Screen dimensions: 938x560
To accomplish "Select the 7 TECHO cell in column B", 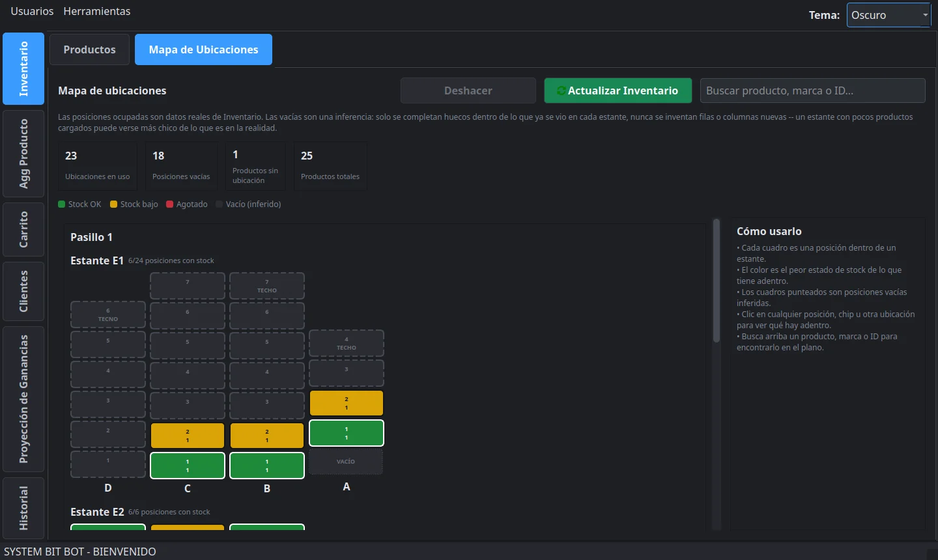I will [267, 286].
